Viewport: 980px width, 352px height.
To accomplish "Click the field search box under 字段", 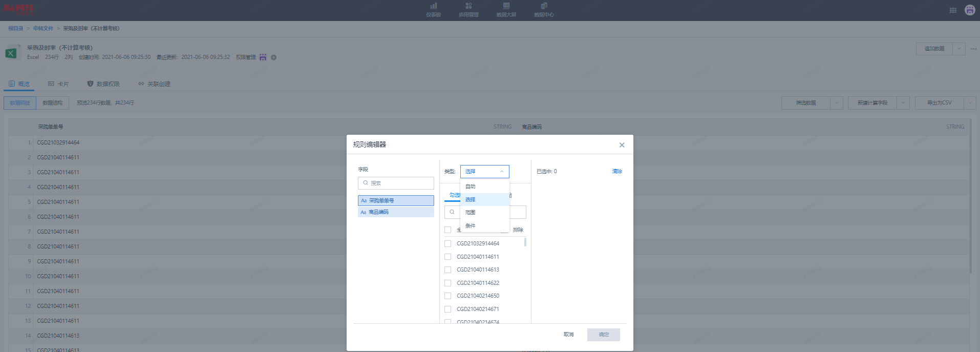I will coord(396,183).
